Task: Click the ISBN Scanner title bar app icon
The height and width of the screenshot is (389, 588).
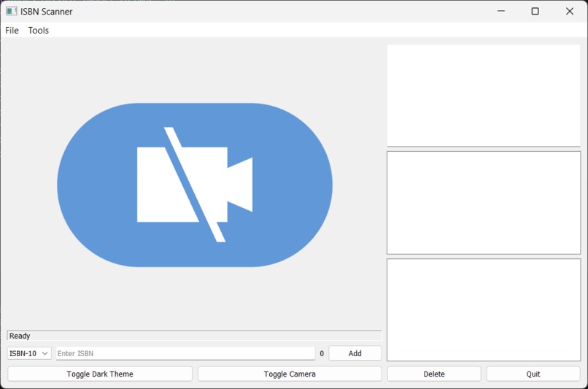Action: pos(11,11)
